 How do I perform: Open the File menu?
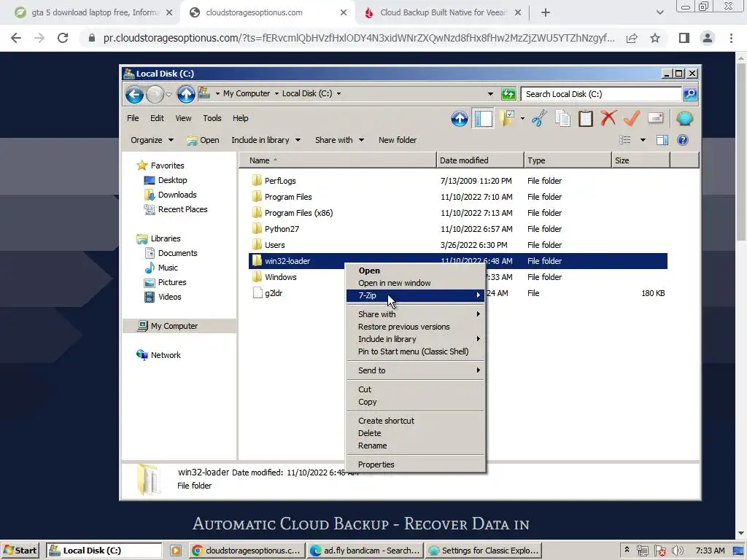(x=133, y=118)
